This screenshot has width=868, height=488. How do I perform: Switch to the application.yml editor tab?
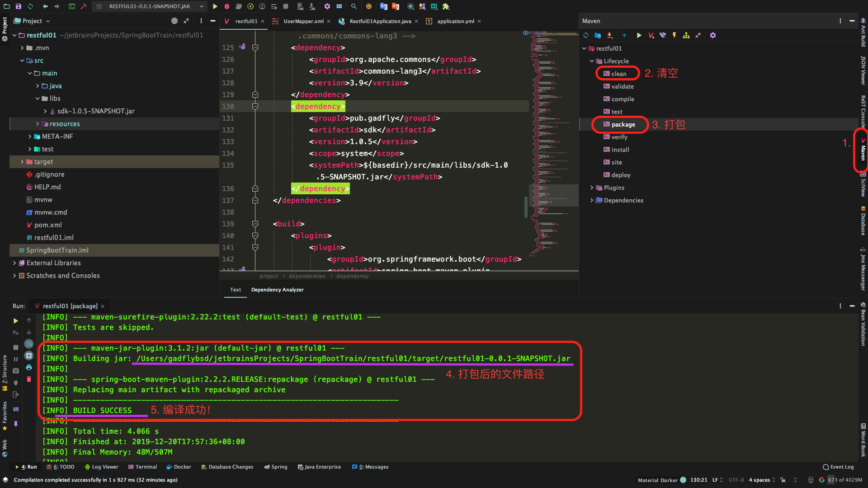coord(455,21)
